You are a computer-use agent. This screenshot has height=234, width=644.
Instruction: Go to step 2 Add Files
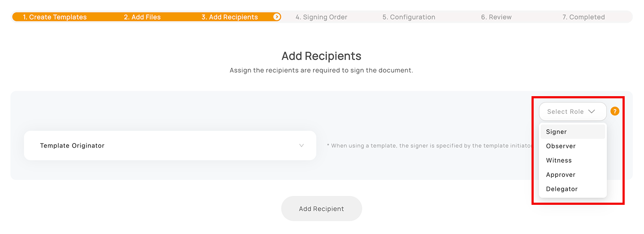point(142,17)
